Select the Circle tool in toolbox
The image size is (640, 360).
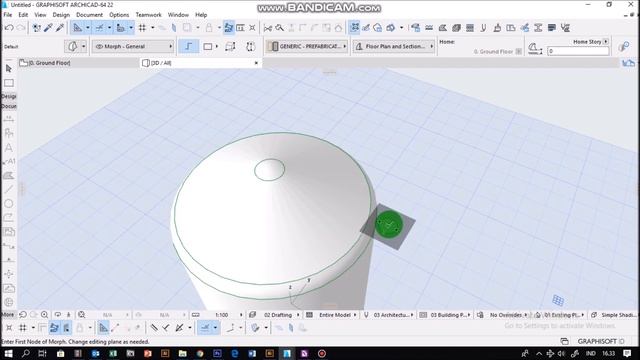[x=9, y=203]
